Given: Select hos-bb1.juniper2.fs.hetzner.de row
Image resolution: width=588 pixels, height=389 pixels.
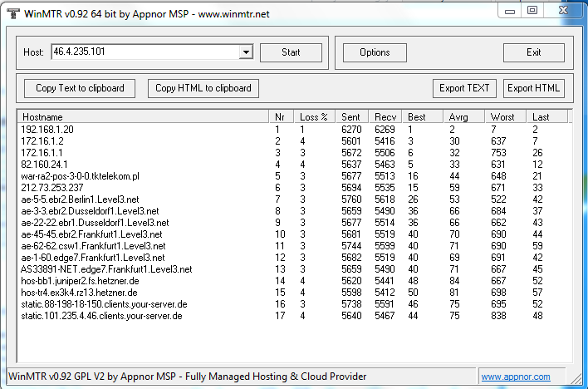Looking at the screenshot, I should (x=294, y=281).
